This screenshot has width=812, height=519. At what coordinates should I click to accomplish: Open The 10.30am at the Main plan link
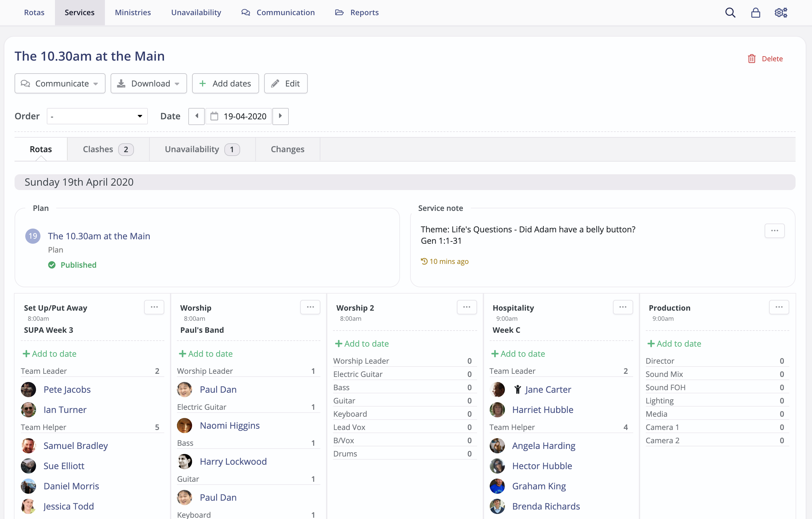point(99,236)
